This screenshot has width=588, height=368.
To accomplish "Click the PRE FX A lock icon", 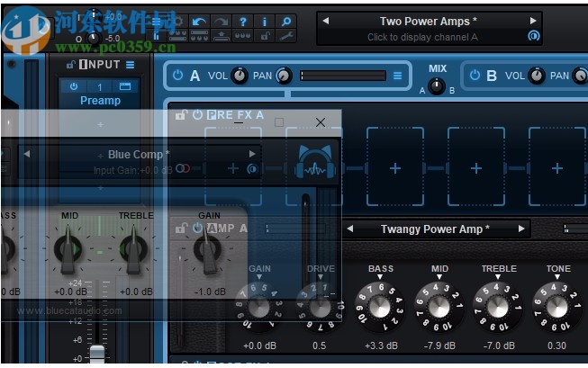I will pos(182,114).
